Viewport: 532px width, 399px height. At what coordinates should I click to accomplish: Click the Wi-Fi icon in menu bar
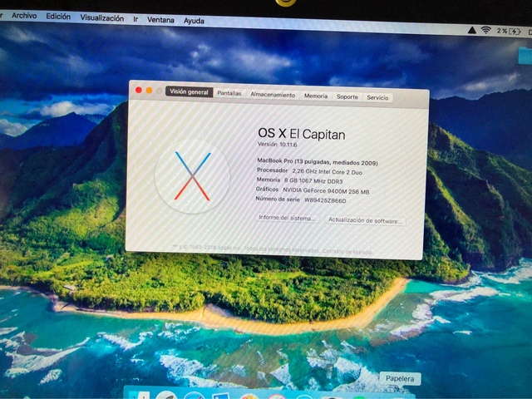pos(485,30)
